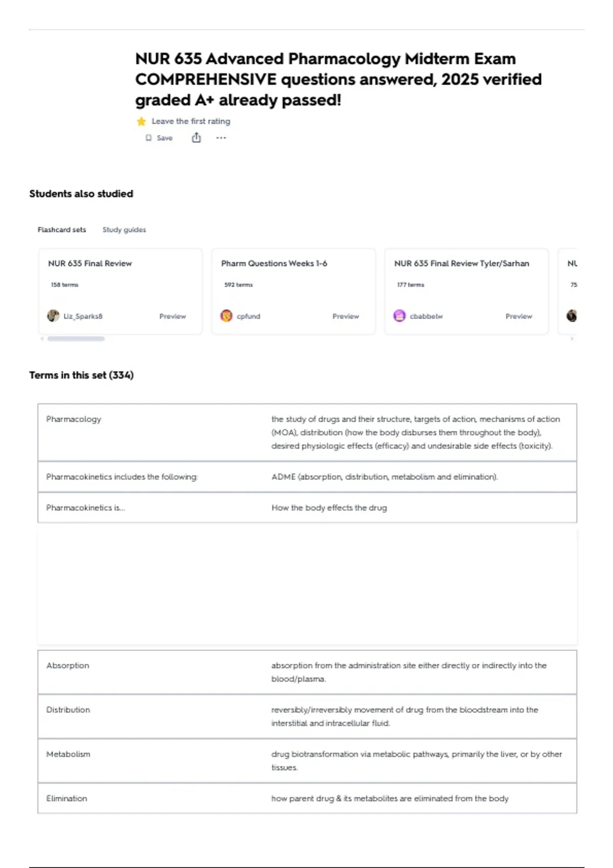This screenshot has height=868, width=613.
Task: Click cbabbelw profile avatar
Action: click(x=399, y=316)
